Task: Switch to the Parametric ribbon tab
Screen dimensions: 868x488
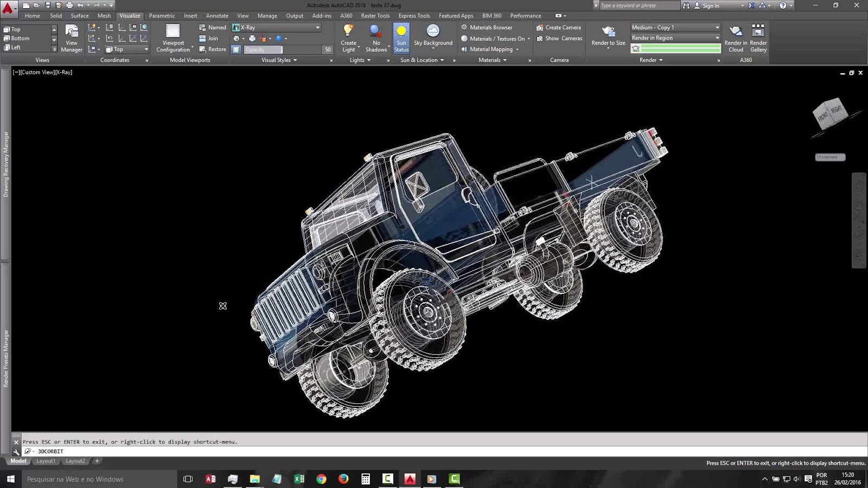Action: coord(162,16)
